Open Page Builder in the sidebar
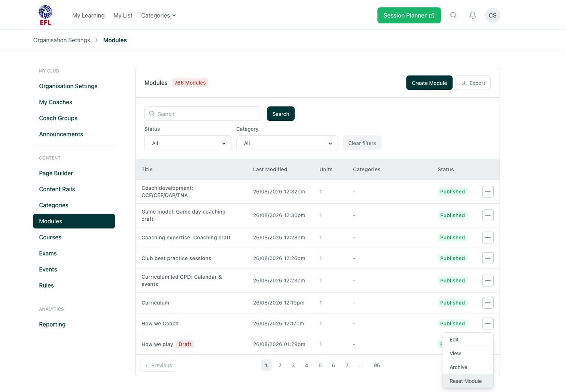Viewport: 566px width, 392px height. tap(56, 173)
